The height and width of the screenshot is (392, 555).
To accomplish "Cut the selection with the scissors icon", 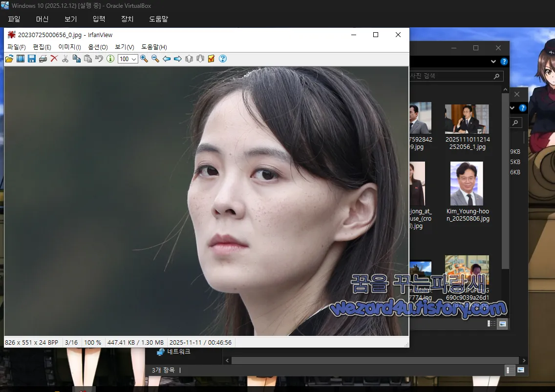I will [65, 59].
